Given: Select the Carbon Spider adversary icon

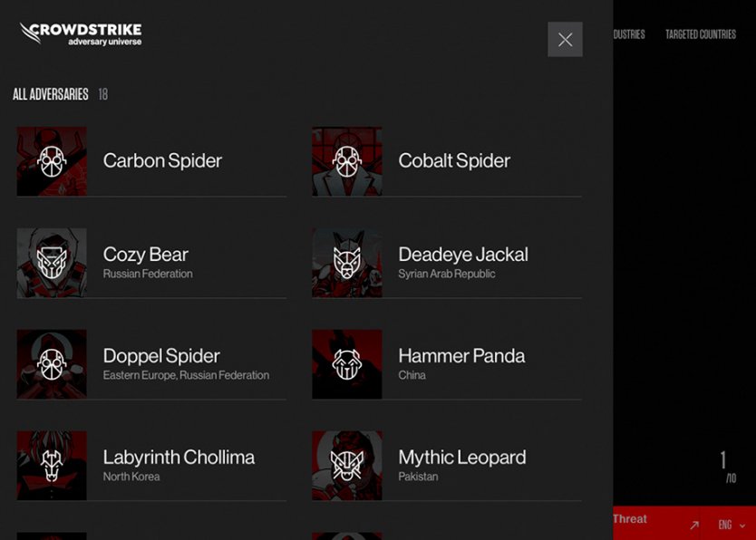Looking at the screenshot, I should [x=52, y=161].
